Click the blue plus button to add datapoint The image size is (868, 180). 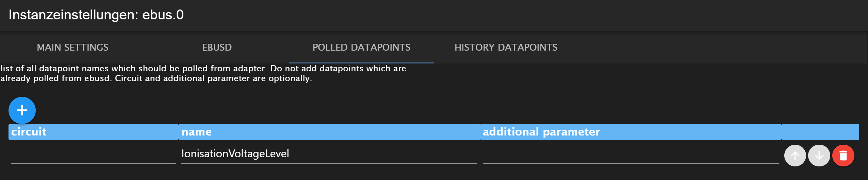[x=22, y=110]
